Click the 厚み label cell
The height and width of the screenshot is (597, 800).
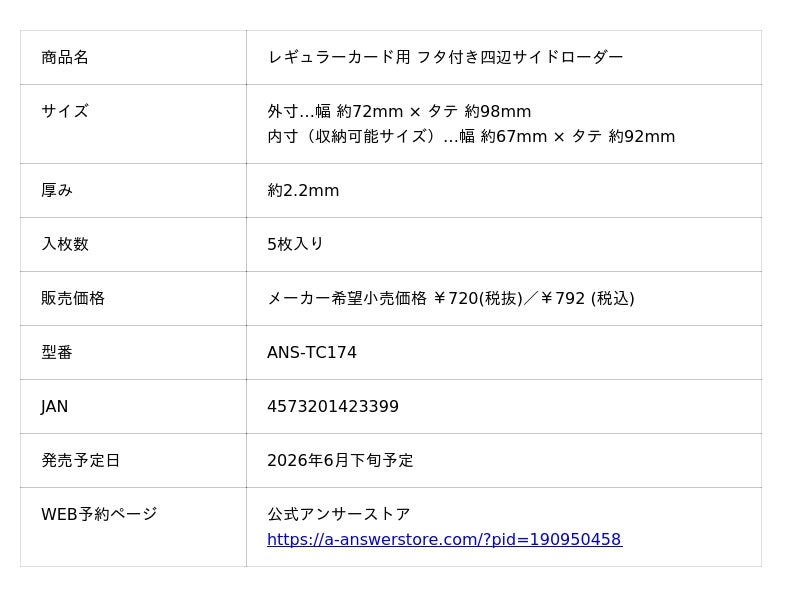coord(57,190)
